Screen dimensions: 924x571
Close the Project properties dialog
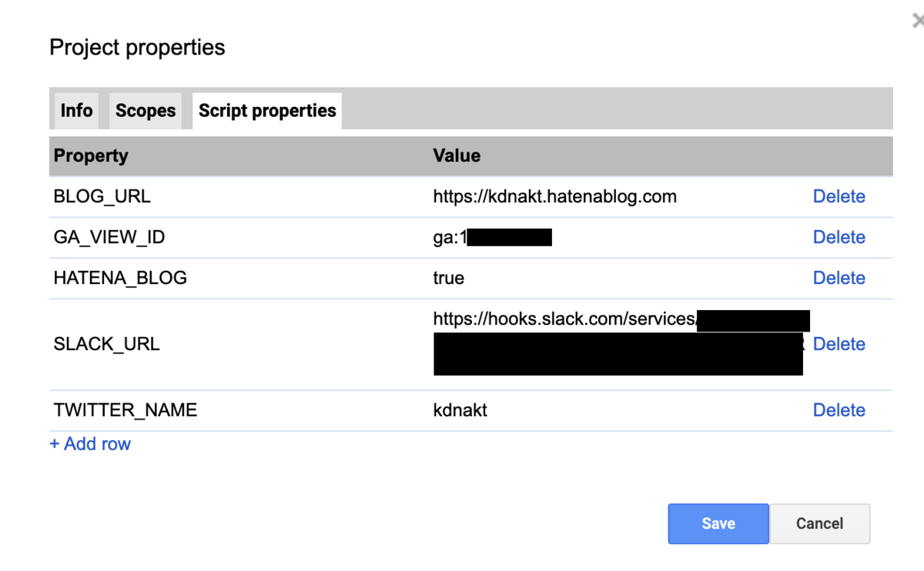click(918, 22)
